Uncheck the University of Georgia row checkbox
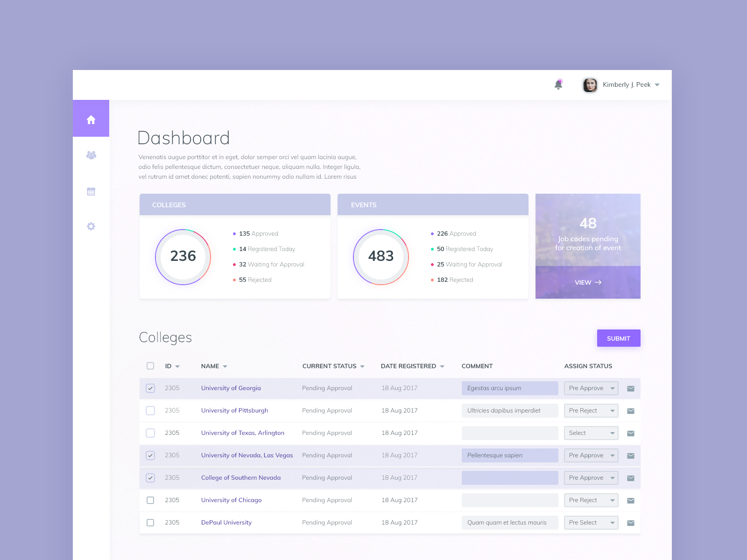The image size is (747, 560). [x=150, y=388]
